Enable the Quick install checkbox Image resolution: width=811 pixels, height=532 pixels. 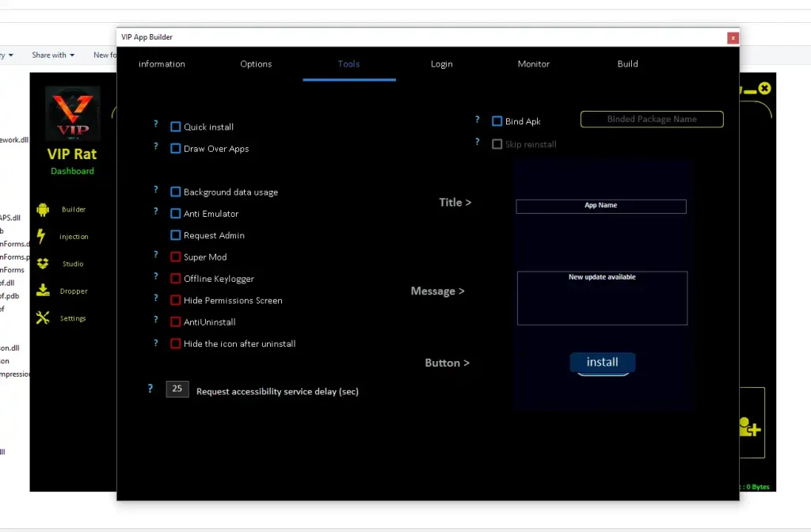pos(175,126)
